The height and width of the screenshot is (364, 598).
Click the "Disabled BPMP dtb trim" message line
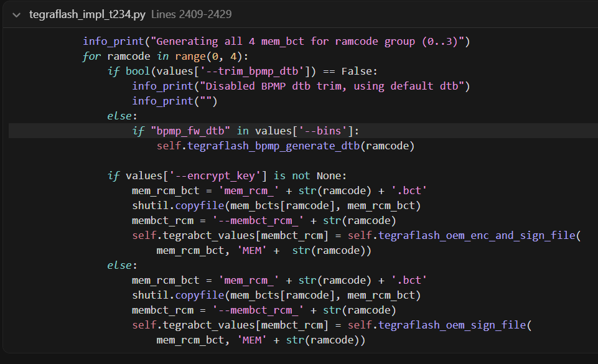tap(301, 86)
